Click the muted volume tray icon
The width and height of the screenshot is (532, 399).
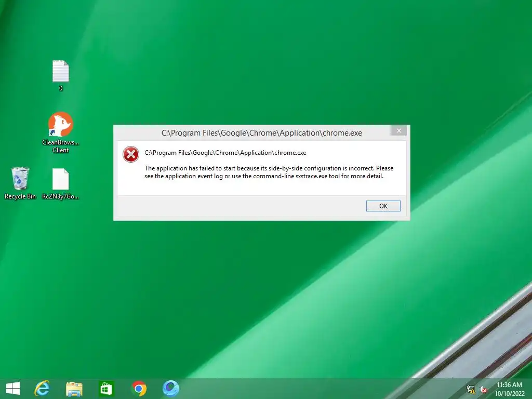[483, 390]
